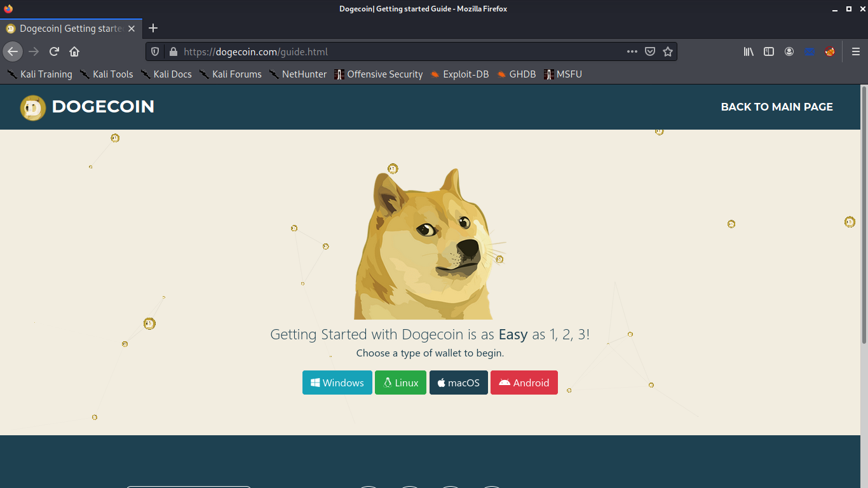The image size is (868, 488).
Task: Open tracking protection shield icon
Action: pyautogui.click(x=154, y=51)
